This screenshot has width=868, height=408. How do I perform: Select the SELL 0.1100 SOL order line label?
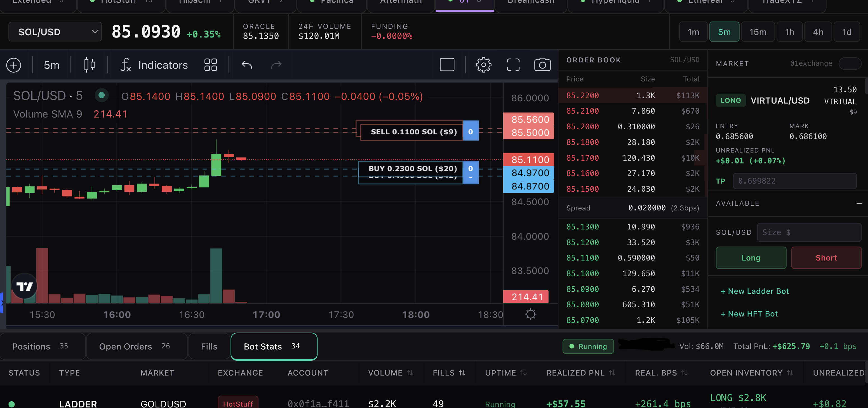pyautogui.click(x=412, y=132)
